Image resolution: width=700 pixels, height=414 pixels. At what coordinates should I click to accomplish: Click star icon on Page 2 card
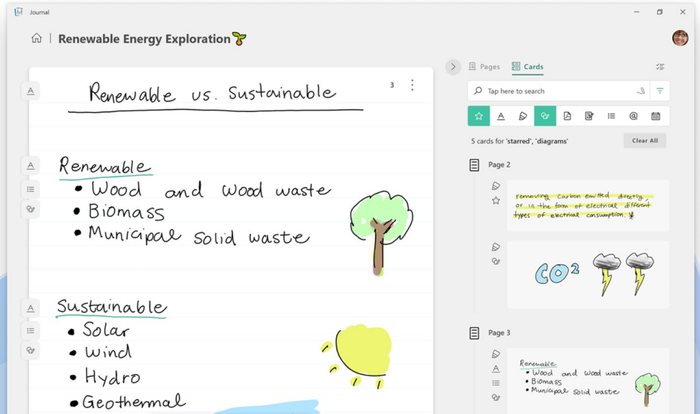495,201
